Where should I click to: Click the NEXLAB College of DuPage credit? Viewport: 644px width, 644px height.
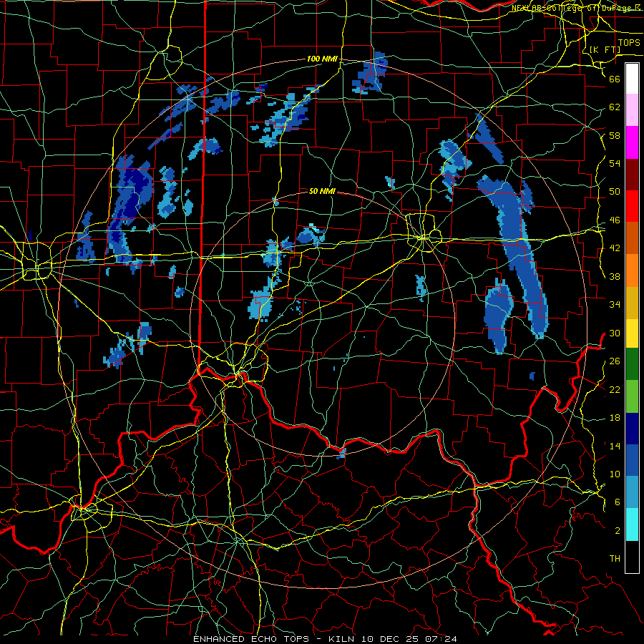click(x=576, y=8)
